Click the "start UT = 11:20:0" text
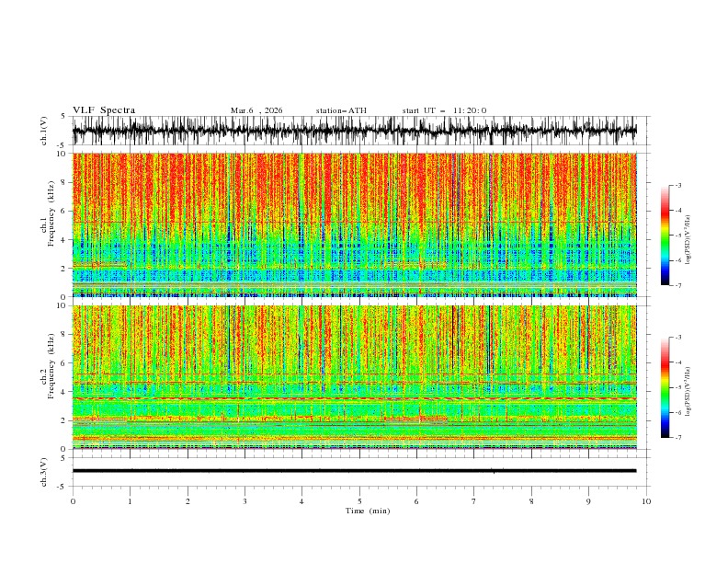 [x=444, y=110]
